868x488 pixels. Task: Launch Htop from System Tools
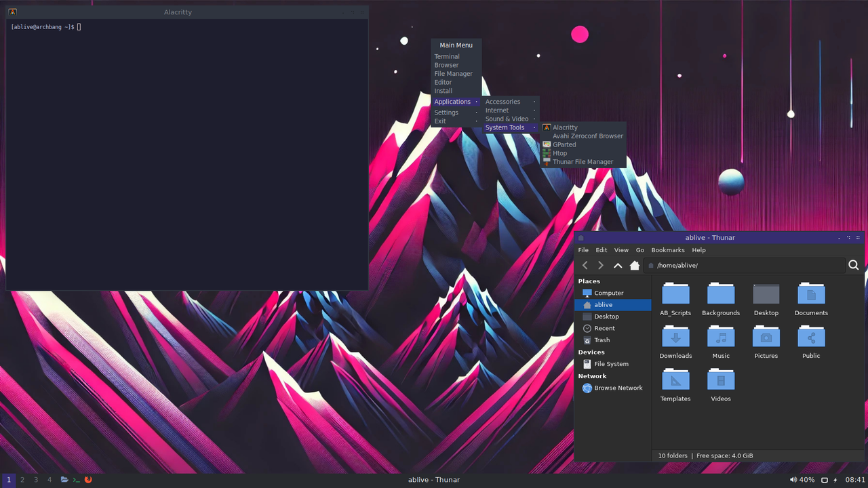[x=583, y=153]
